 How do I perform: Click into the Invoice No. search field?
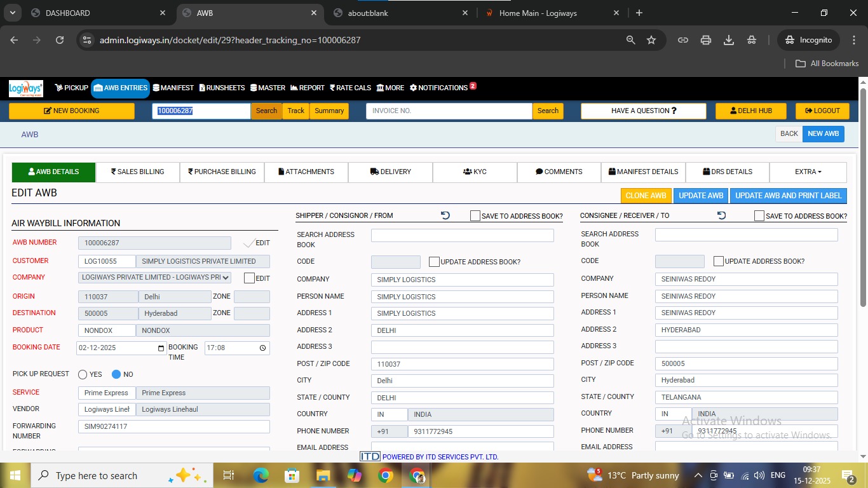click(x=449, y=111)
